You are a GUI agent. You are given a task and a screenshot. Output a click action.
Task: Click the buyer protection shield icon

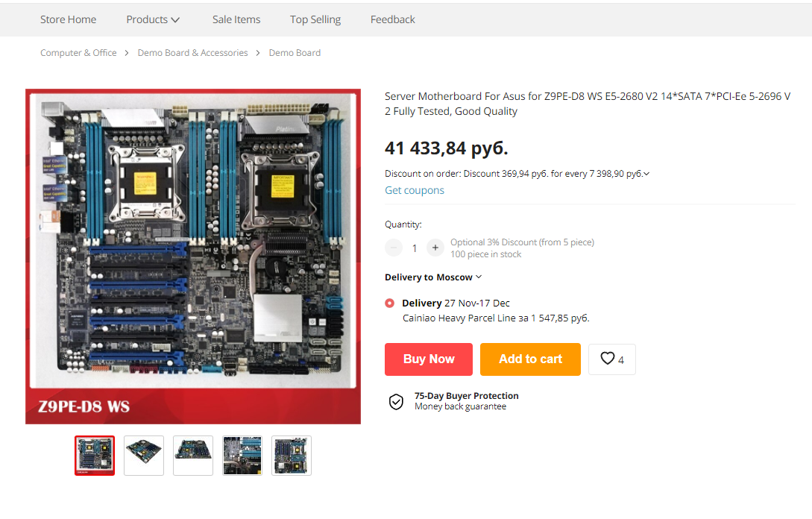pyautogui.click(x=396, y=401)
